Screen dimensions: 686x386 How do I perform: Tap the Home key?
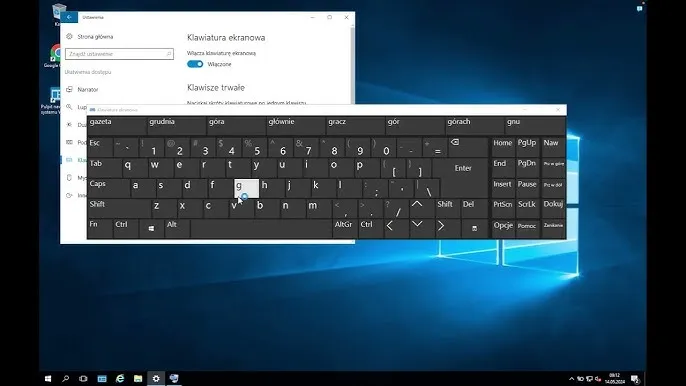[503, 147]
